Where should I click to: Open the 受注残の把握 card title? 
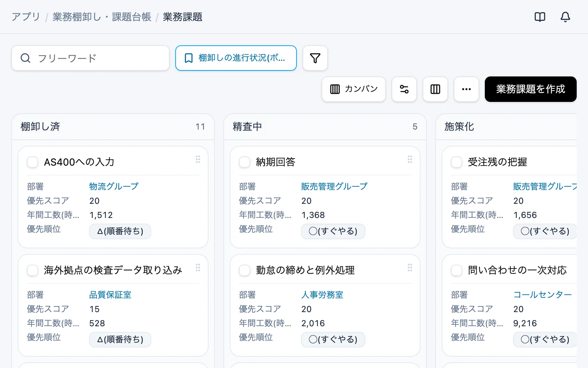pos(498,162)
